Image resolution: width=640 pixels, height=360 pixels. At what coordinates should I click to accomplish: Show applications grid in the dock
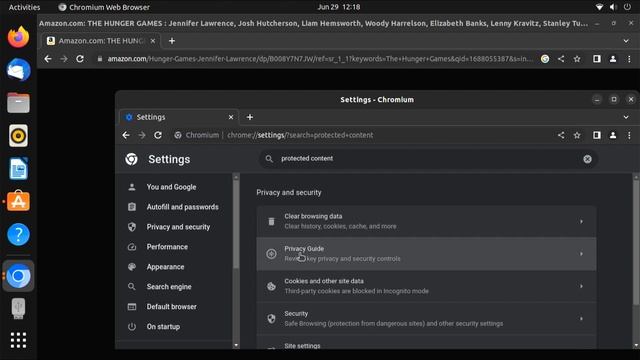tap(18, 340)
